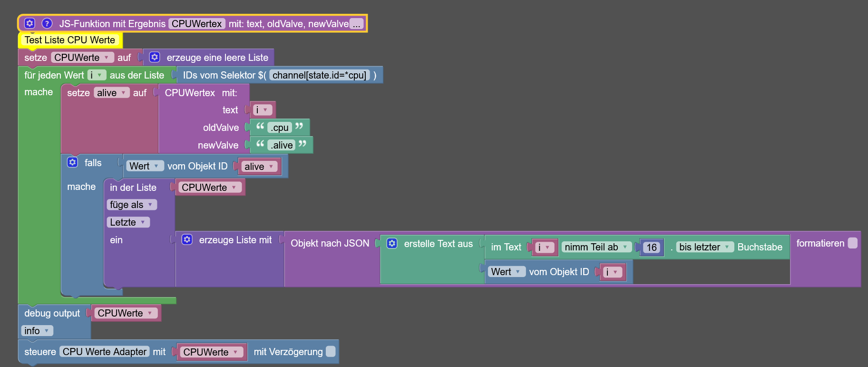Open the gear icon on the 'falls' block

[x=72, y=162]
